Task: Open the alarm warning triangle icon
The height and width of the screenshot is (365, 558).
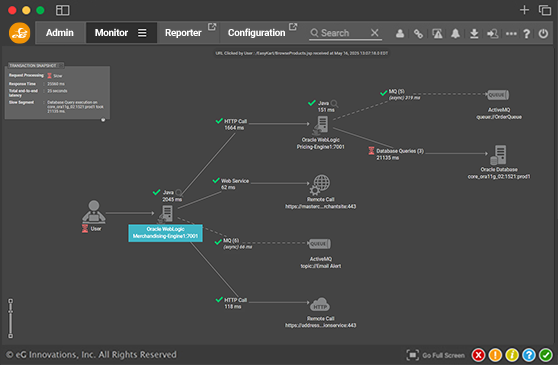Action: (x=437, y=33)
